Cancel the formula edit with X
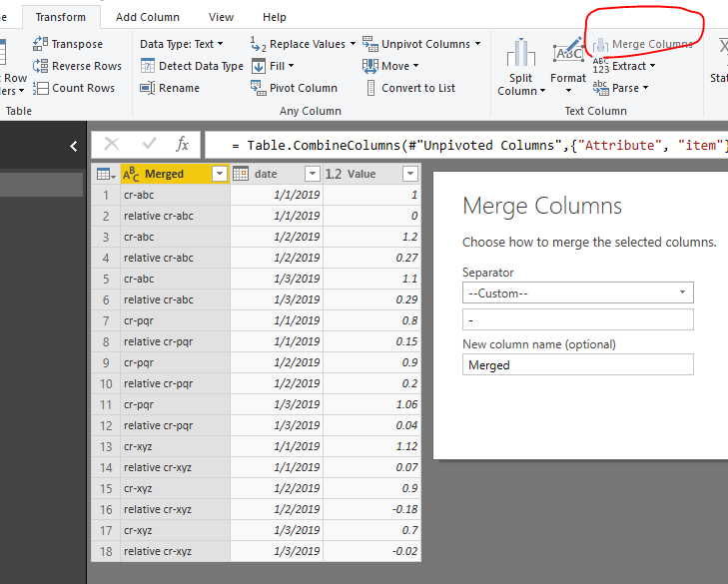728x584 pixels. click(x=112, y=145)
